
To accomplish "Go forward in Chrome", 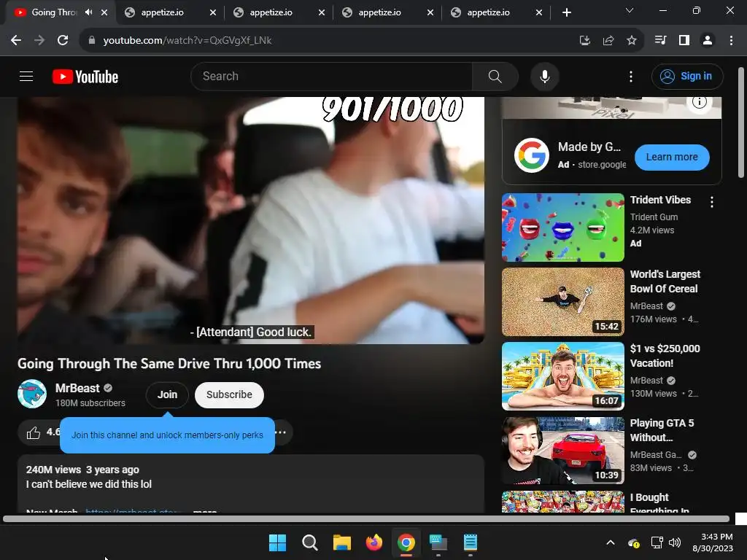I will tap(39, 40).
